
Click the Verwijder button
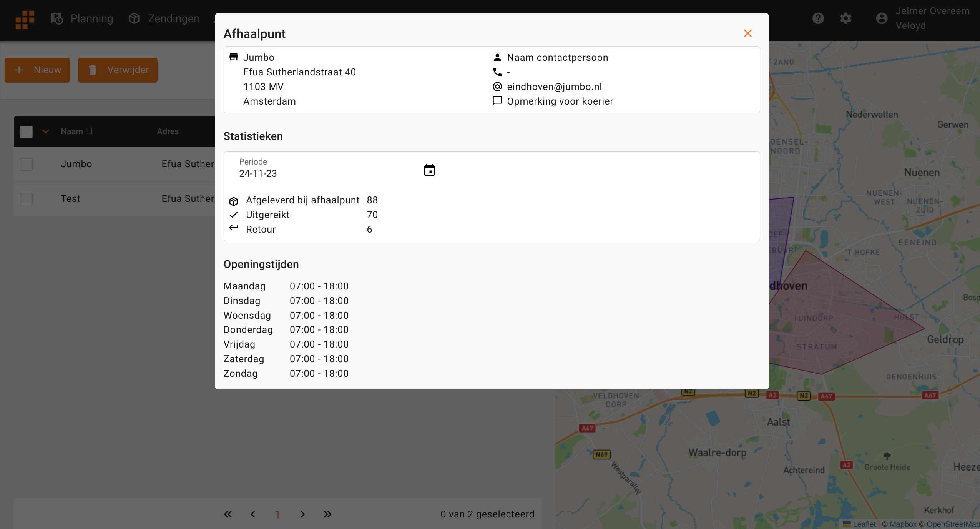pos(118,70)
